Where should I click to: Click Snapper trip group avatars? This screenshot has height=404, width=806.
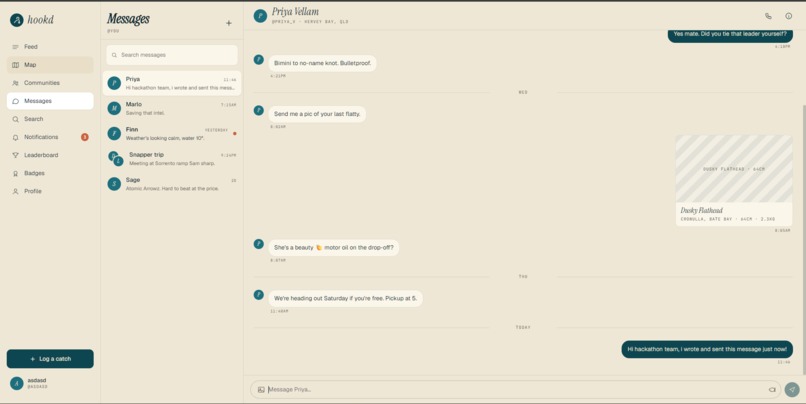(116, 159)
